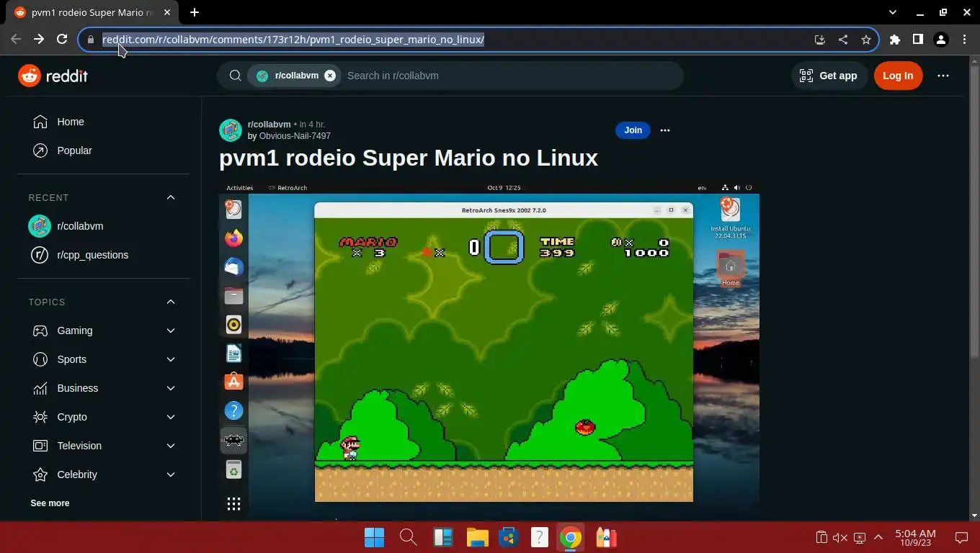Click the Sports topic icon
This screenshot has height=553, width=980.
coord(40,359)
